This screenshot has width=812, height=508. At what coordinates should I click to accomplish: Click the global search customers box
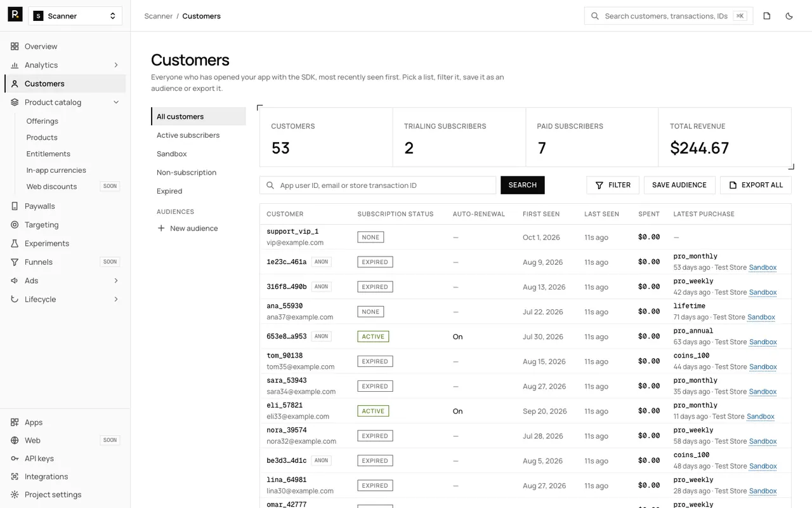click(x=669, y=16)
